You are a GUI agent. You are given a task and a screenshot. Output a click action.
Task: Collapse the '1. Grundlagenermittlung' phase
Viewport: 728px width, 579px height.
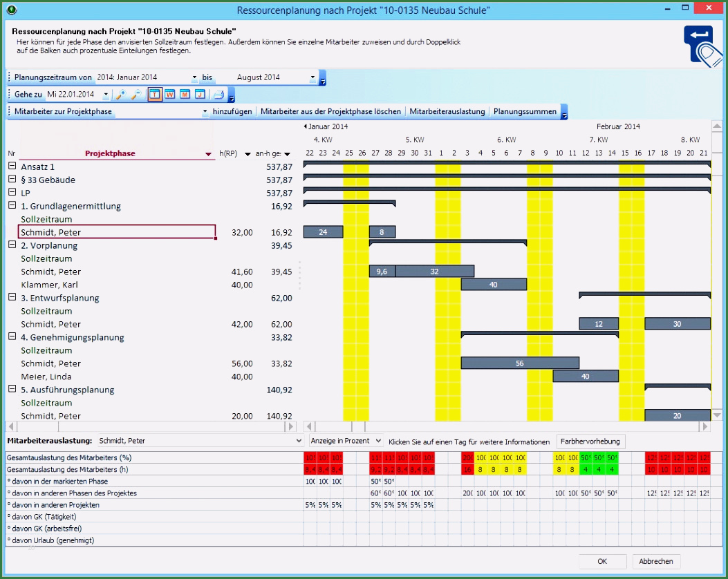click(12, 206)
